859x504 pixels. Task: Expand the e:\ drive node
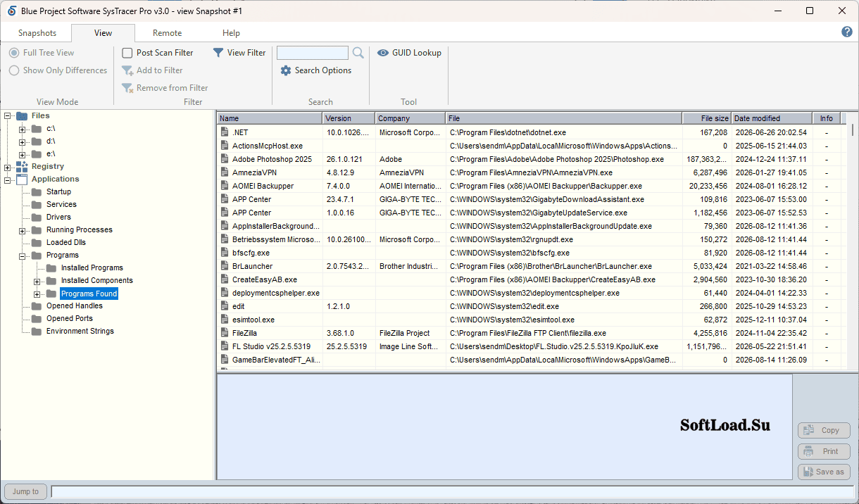click(23, 154)
